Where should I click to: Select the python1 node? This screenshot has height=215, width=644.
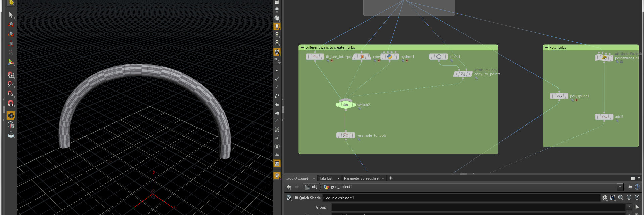(390, 57)
